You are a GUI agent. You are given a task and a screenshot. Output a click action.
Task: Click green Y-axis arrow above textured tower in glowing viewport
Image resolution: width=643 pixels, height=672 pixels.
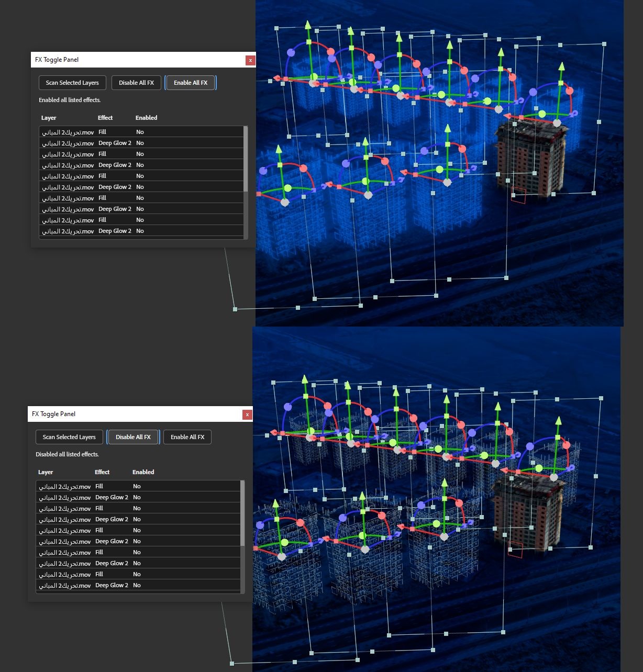click(x=561, y=66)
